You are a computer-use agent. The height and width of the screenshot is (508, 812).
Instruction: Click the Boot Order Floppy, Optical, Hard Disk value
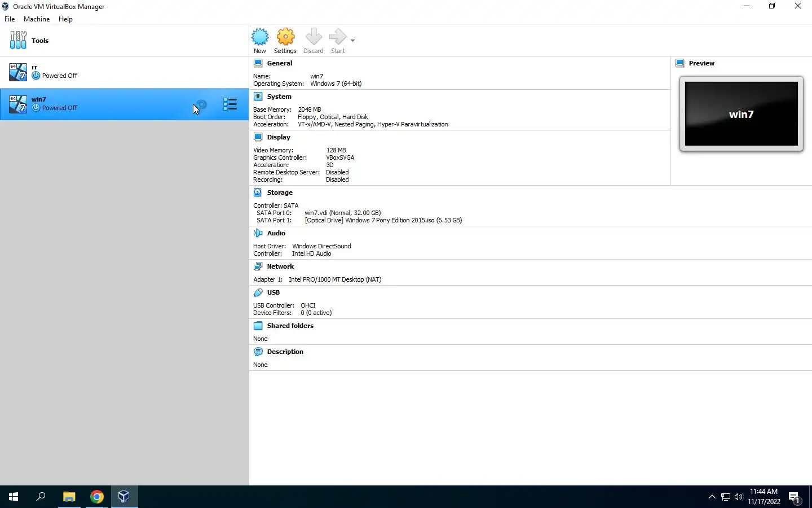333,117
